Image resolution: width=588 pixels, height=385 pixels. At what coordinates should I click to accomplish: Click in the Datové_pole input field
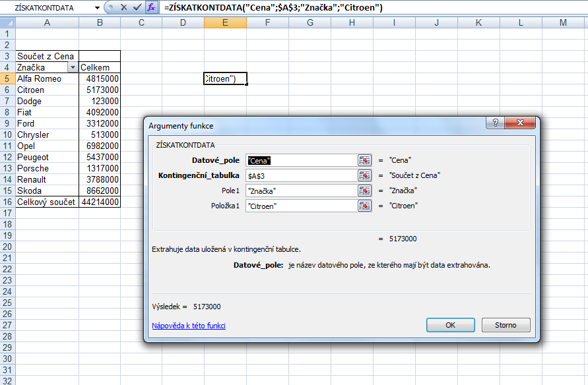coord(302,160)
